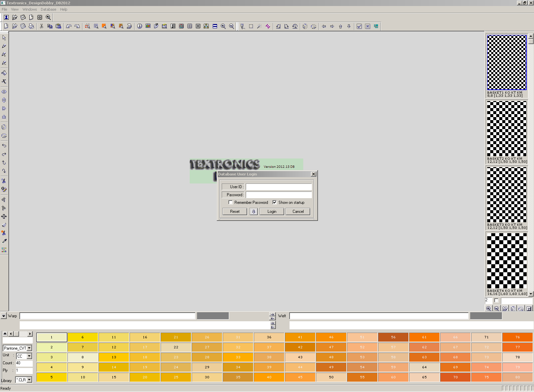Open the Unit CC dropdown
This screenshot has height=392, width=534.
(x=29, y=356)
